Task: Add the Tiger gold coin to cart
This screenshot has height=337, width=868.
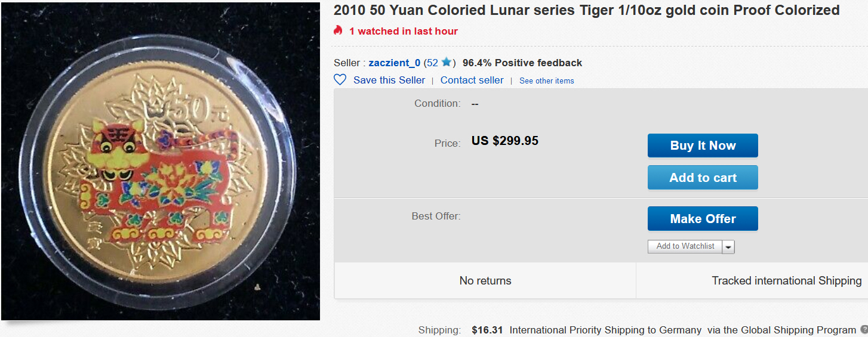Action: click(703, 178)
